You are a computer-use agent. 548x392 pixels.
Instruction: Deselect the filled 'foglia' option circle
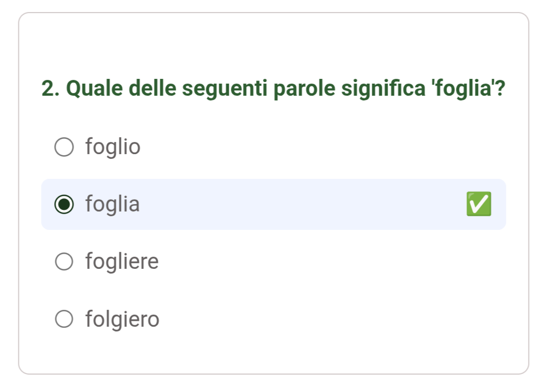(64, 204)
